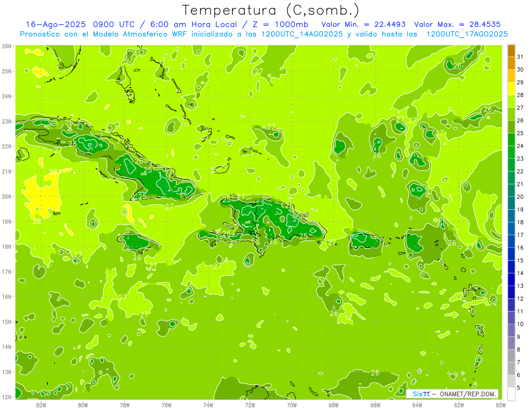Image resolution: width=532 pixels, height=411 pixels.
Task: Click longitude label '74W'
Action: [x=208, y=405]
